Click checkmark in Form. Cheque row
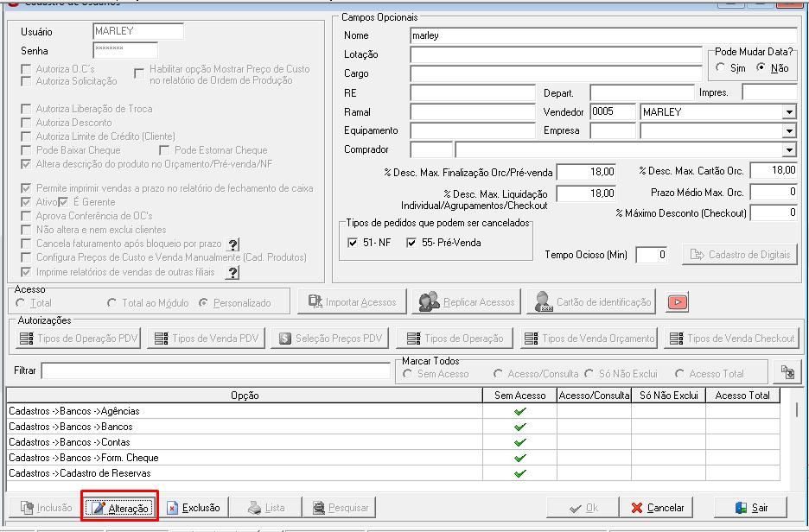The width and height of the screenshot is (809, 532). (x=520, y=458)
